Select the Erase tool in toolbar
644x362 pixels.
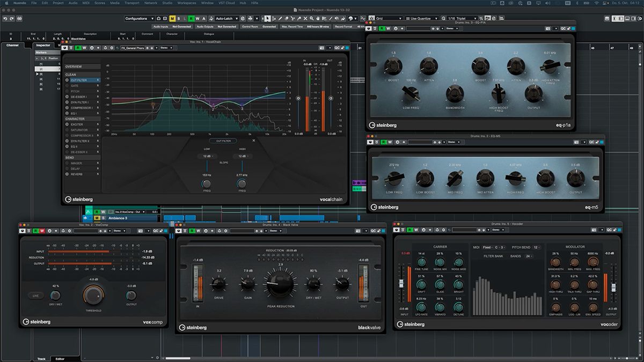coord(287,19)
